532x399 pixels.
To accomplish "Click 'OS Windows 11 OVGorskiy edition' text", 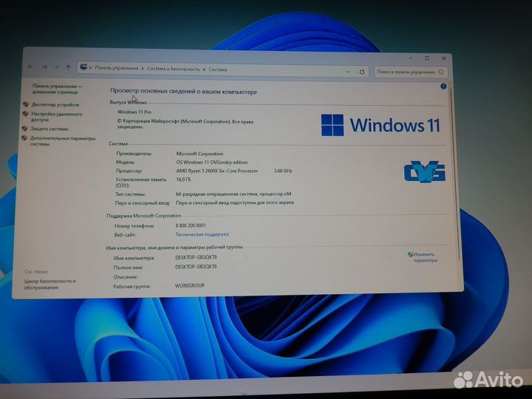I will click(212, 162).
